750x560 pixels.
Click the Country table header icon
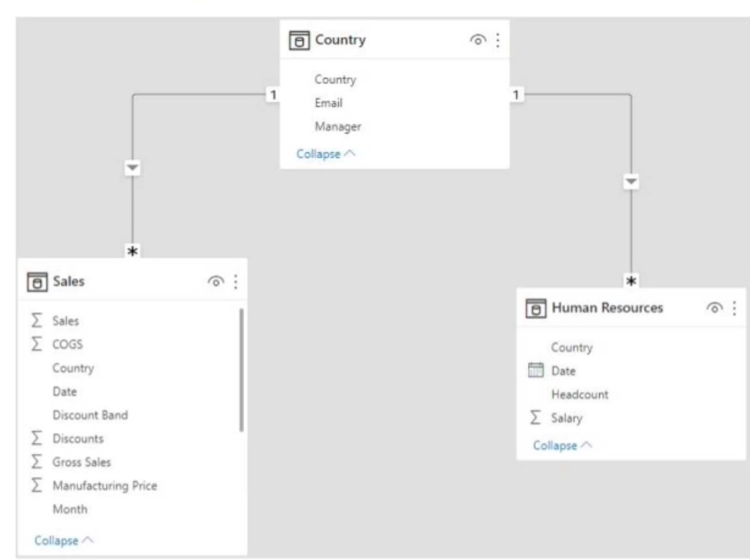click(x=300, y=40)
